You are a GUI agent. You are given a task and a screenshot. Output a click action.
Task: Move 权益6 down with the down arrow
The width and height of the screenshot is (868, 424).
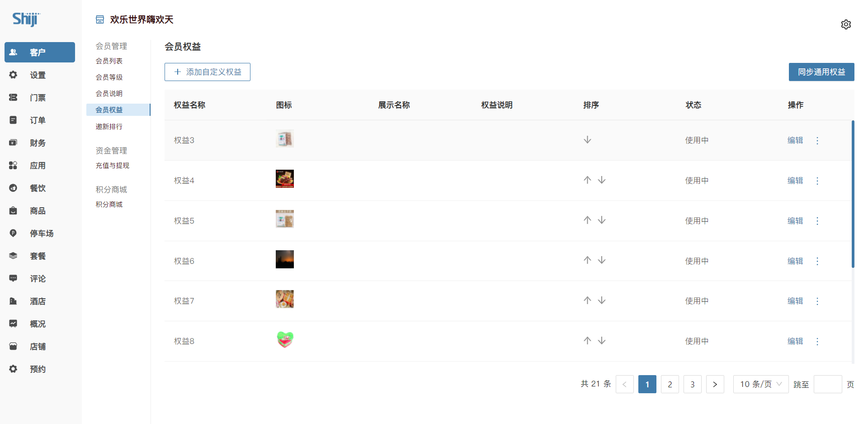[602, 261]
